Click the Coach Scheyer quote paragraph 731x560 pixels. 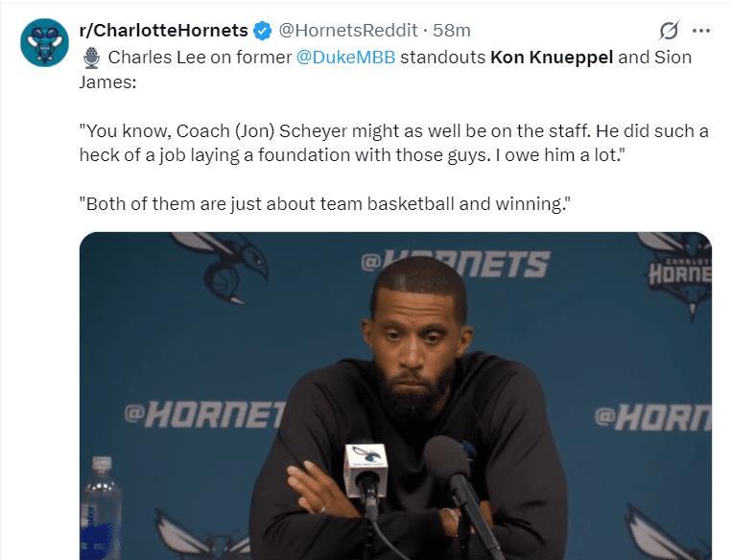393,142
